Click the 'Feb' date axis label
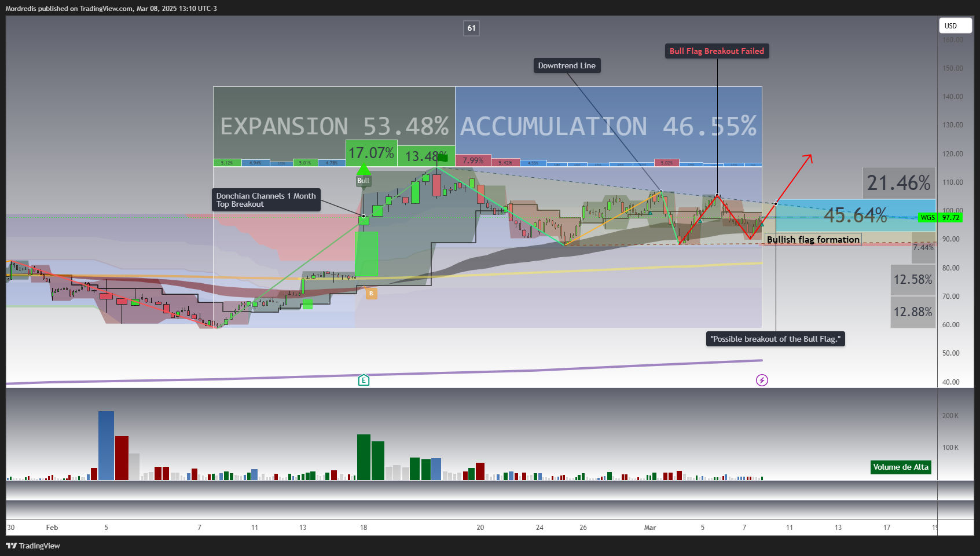Screen dimensions: 980x556 (52, 528)
